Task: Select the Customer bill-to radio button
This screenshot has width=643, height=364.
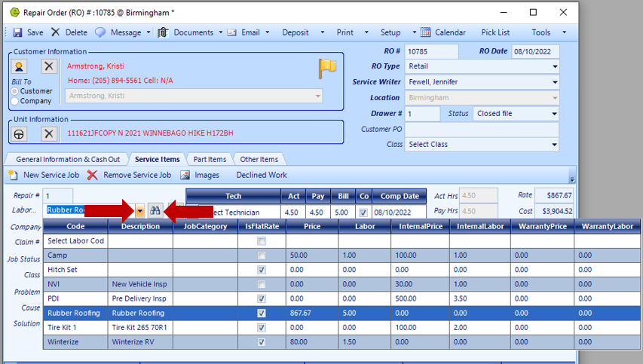Action: point(15,91)
